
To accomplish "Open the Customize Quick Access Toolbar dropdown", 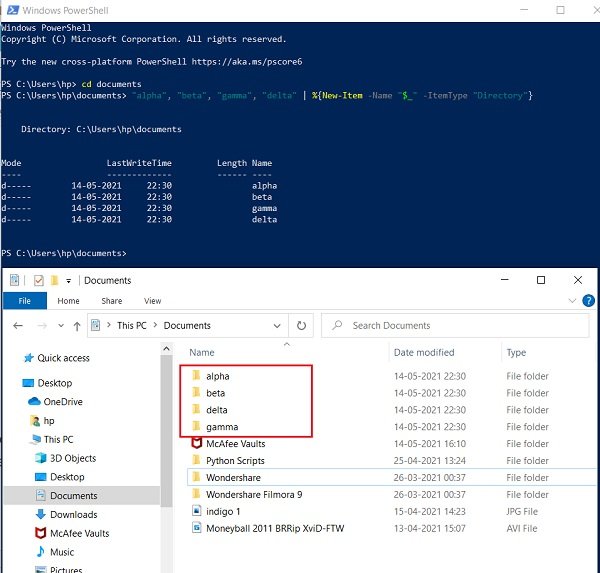I will pos(68,281).
